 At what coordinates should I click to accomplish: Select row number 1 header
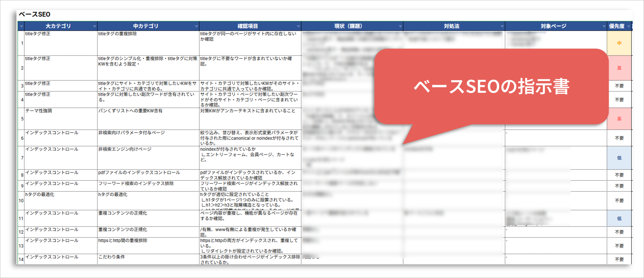point(22,43)
